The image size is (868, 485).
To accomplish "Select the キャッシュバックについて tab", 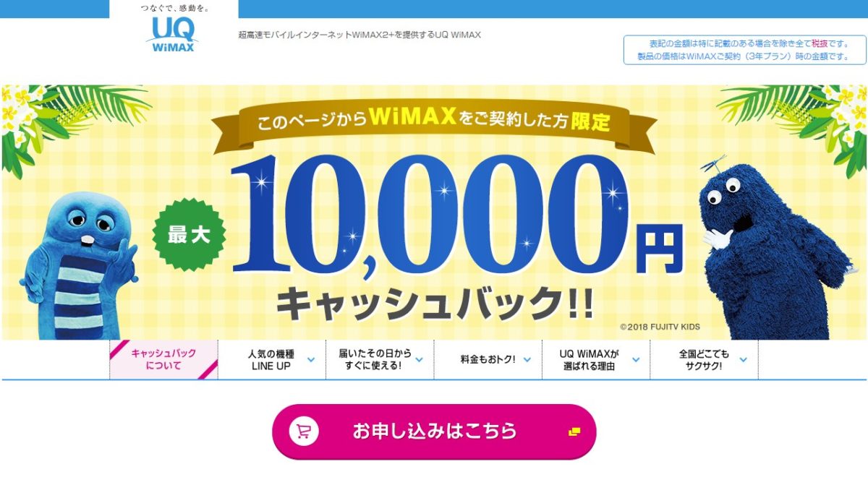I will [x=163, y=359].
